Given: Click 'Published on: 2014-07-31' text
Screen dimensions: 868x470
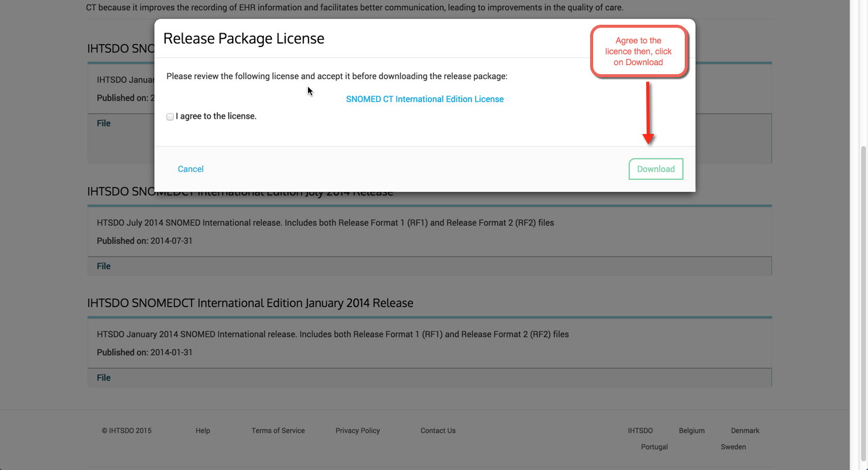Looking at the screenshot, I should point(145,241).
